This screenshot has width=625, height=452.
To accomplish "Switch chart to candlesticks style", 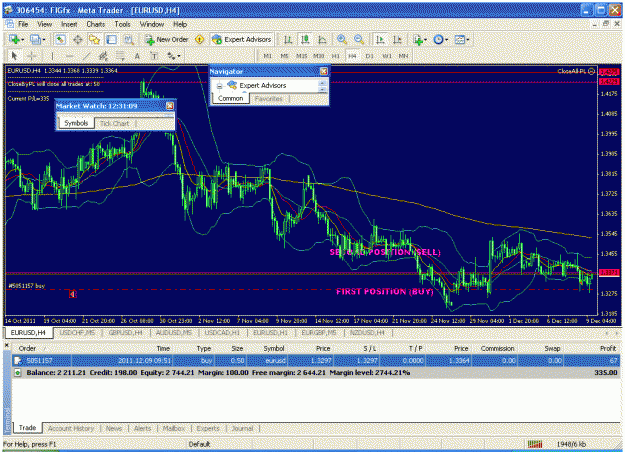I will pyautogui.click(x=305, y=39).
